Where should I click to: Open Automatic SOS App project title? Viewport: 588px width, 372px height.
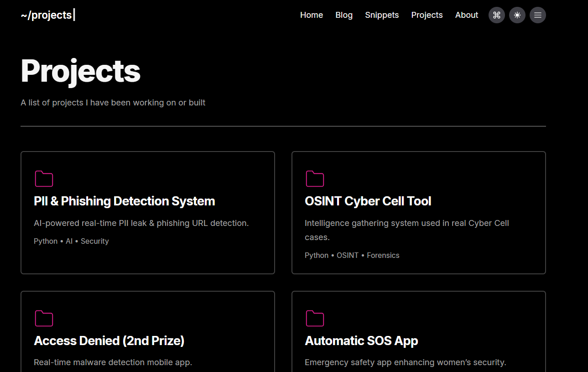(x=361, y=341)
